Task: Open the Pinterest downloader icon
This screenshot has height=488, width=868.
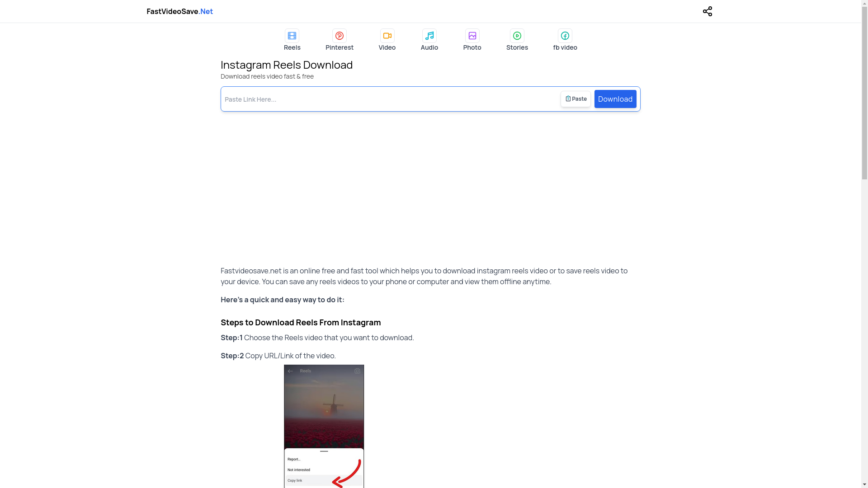Action: [340, 36]
